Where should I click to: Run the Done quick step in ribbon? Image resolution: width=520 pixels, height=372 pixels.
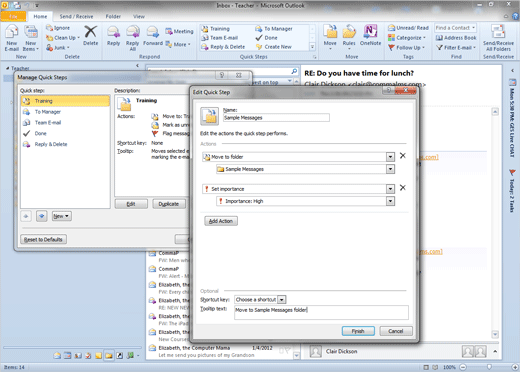tap(266, 38)
